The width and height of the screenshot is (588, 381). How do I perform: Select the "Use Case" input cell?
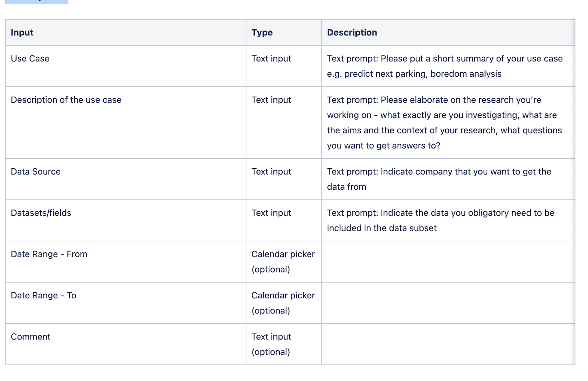click(30, 59)
